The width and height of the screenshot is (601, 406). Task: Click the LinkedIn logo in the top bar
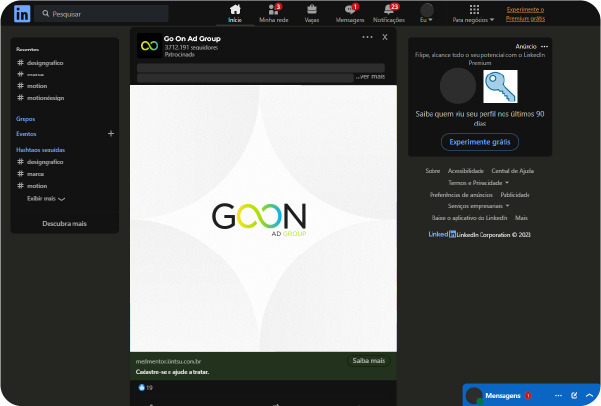[22, 14]
